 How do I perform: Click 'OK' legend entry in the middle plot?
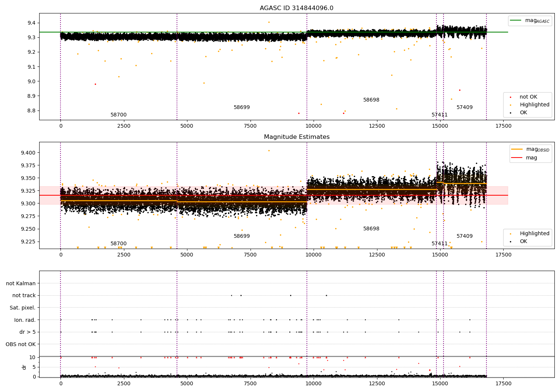point(519,242)
